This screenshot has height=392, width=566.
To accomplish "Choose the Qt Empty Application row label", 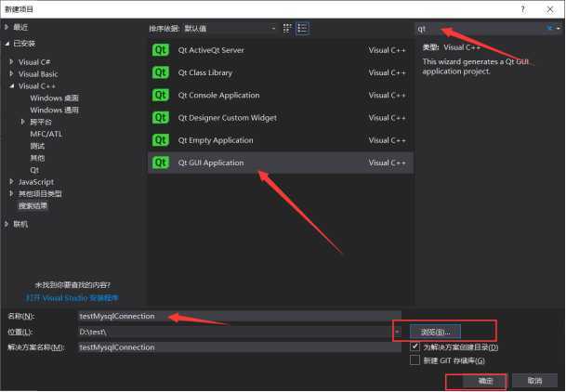I will (216, 140).
